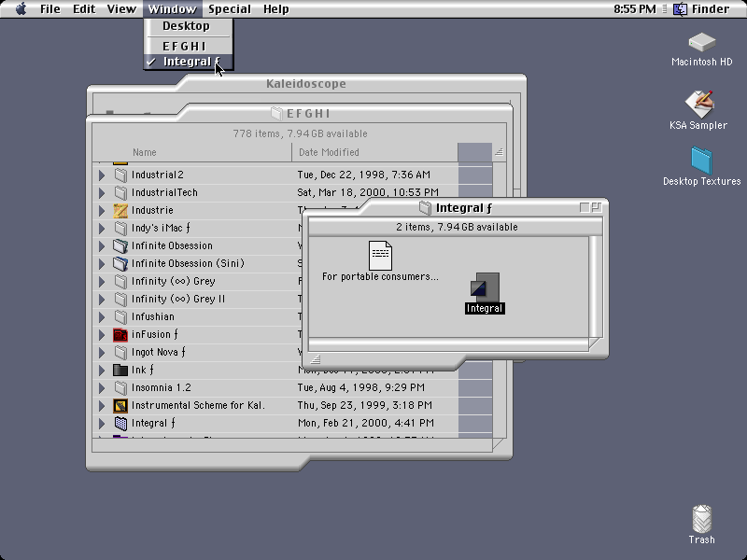This screenshot has height=560, width=747.
Task: Expand the Indy's iMac ƒ folder
Action: pos(102,228)
